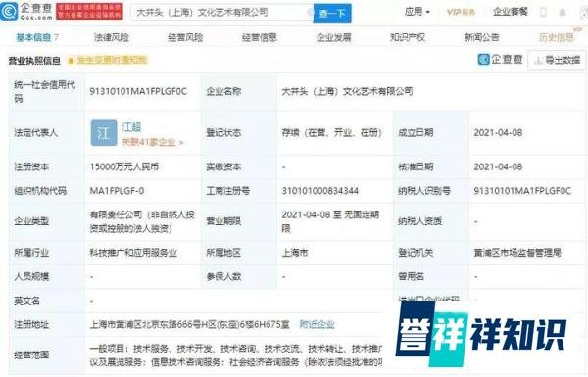Select 核准日期 value 2021-04-08
The height and width of the screenshot is (377, 588).
(498, 166)
